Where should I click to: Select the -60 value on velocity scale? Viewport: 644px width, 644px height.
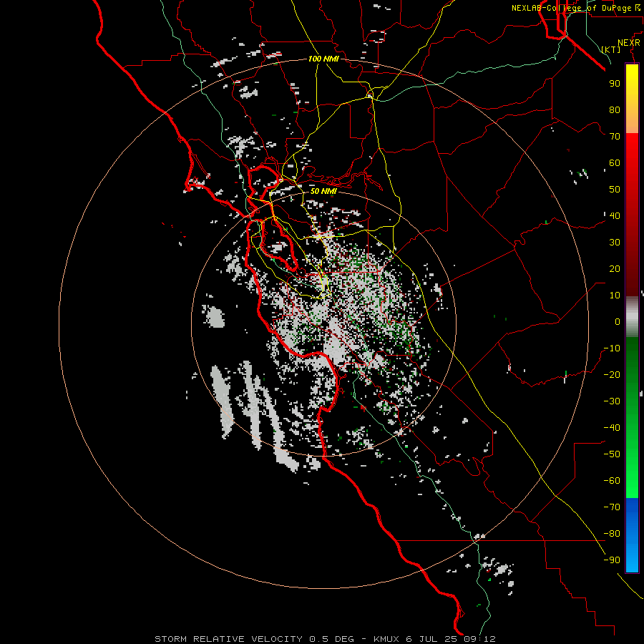click(x=612, y=481)
